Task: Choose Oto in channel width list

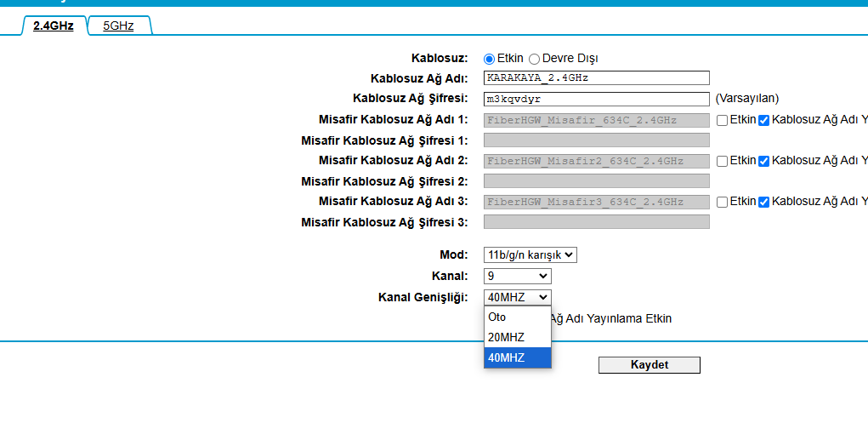Action: coord(518,317)
